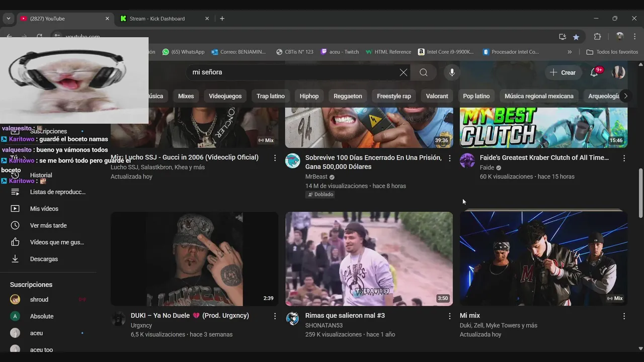Filter by the Pop latino chip
The height and width of the screenshot is (362, 644).
[x=476, y=96]
